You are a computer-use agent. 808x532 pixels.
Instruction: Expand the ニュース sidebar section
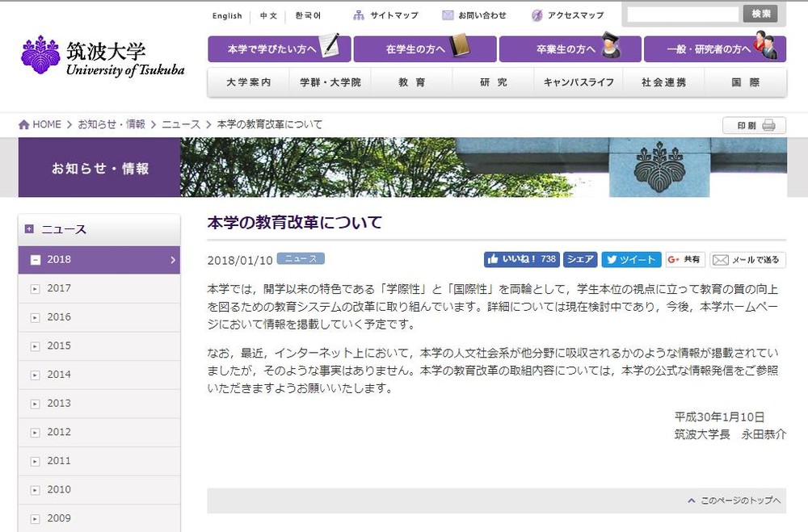pyautogui.click(x=27, y=229)
